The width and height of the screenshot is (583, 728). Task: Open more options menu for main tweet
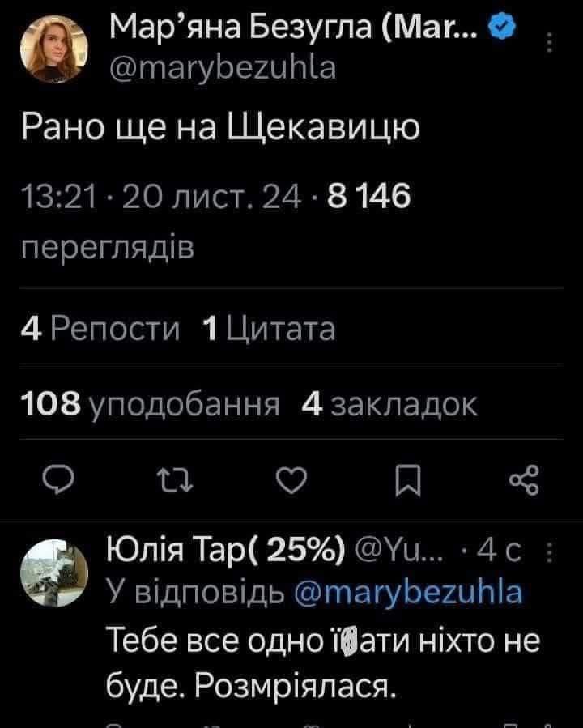tap(550, 43)
